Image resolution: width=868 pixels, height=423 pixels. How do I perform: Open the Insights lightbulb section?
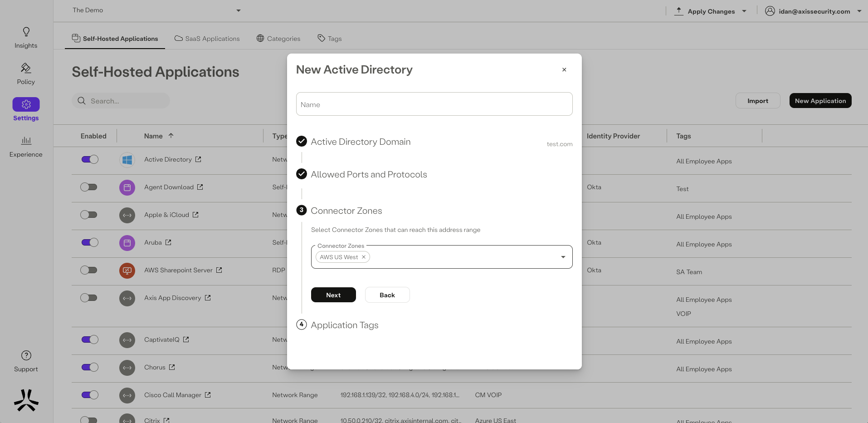coord(26,38)
